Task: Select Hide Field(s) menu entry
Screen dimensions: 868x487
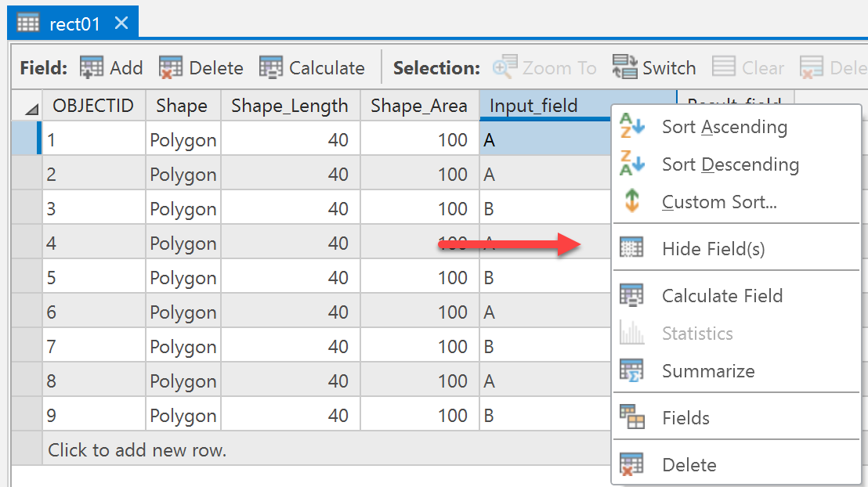Action: (x=713, y=249)
